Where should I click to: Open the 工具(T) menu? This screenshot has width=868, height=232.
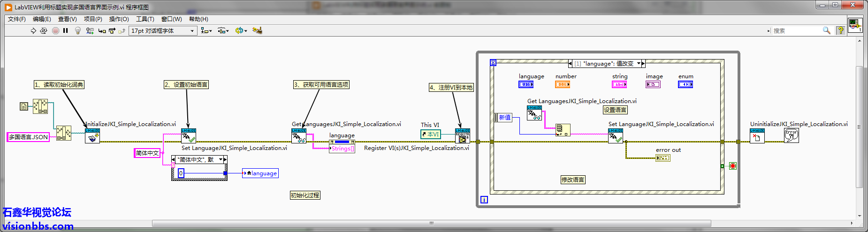point(145,19)
